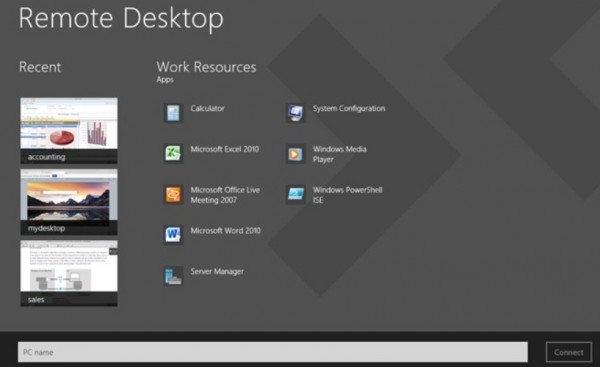
Task: Open System Configuration icon
Action: [295, 113]
